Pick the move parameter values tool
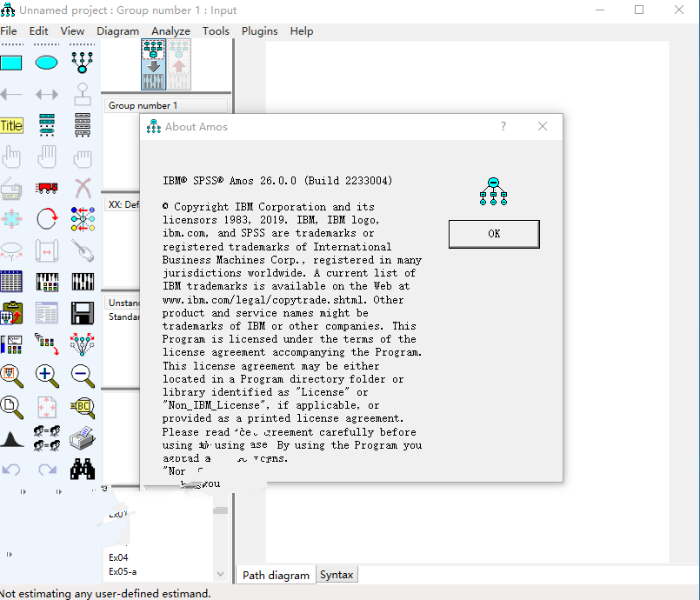The image size is (700, 600). coord(11,250)
